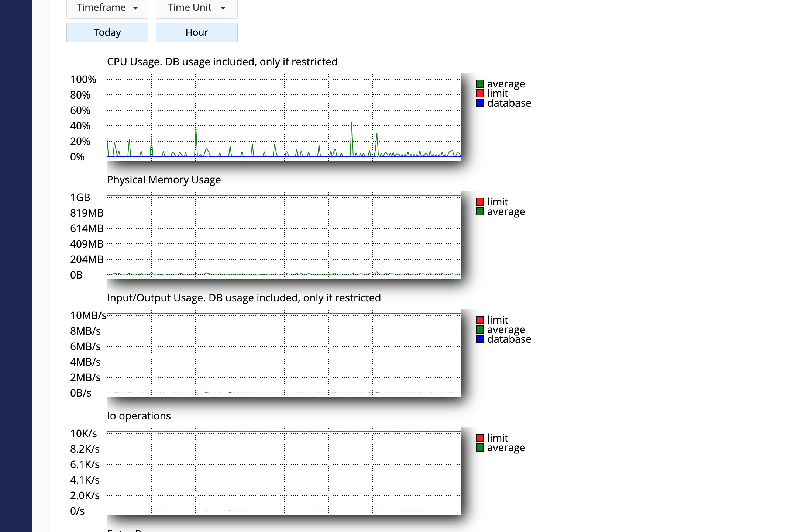Click the Hour button
This screenshot has width=798, height=532.
(197, 32)
